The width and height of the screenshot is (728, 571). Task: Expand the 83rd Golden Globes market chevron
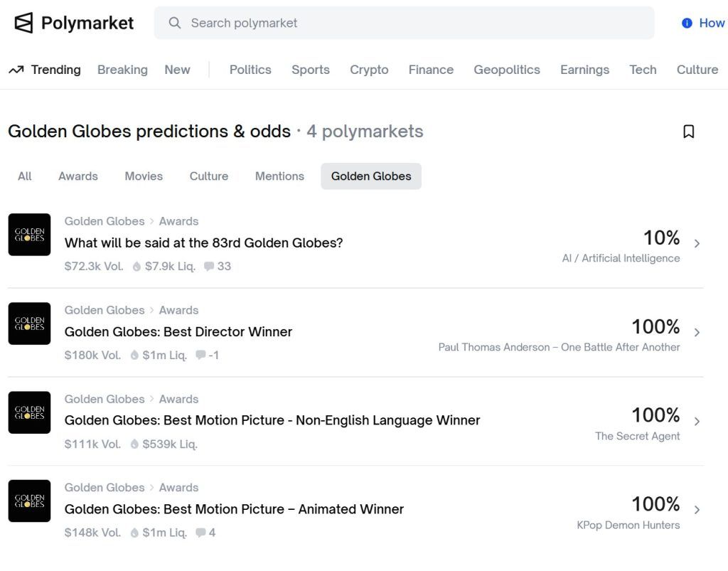click(695, 242)
